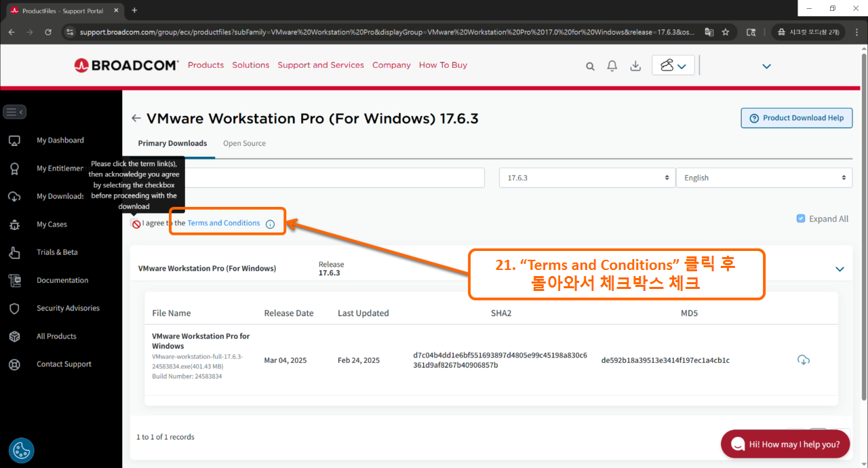Download VMware Workstation Pro file cloud icon
Image resolution: width=868 pixels, height=468 pixels.
click(x=804, y=359)
